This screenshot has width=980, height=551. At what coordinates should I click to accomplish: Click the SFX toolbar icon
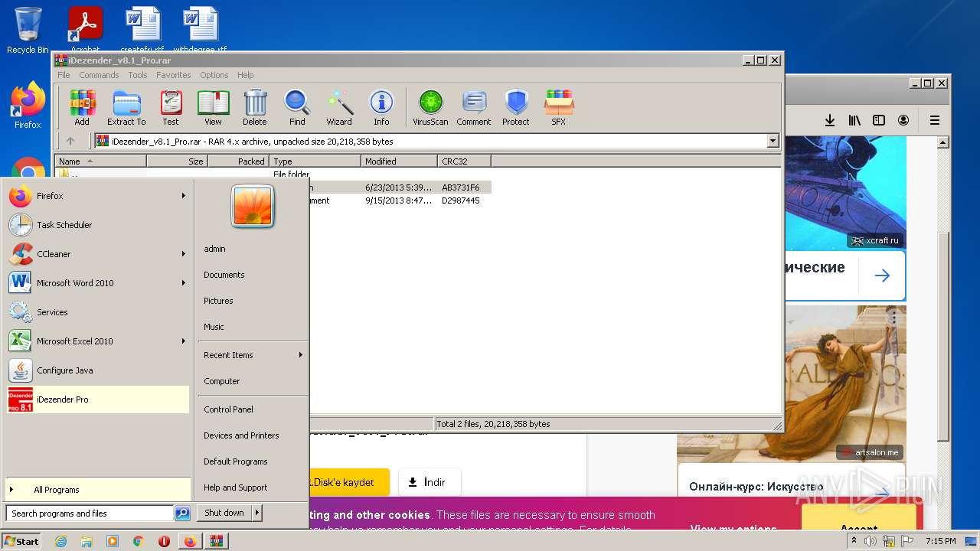(x=559, y=107)
